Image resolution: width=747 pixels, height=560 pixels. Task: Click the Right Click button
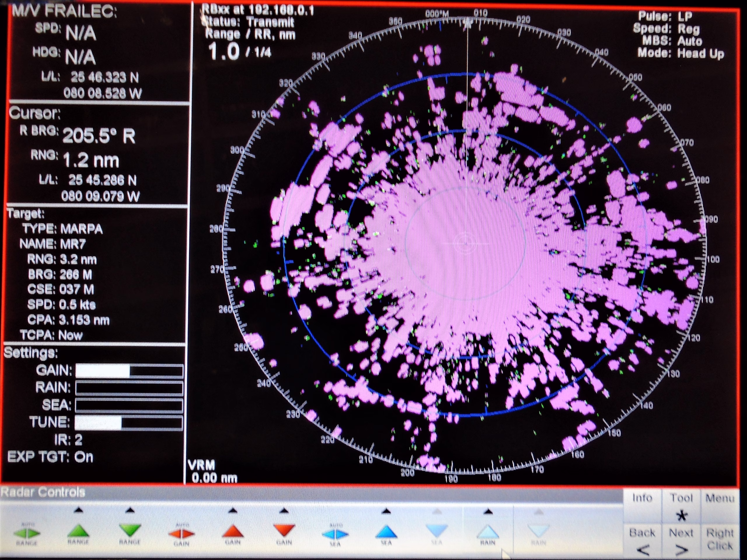tap(720, 541)
